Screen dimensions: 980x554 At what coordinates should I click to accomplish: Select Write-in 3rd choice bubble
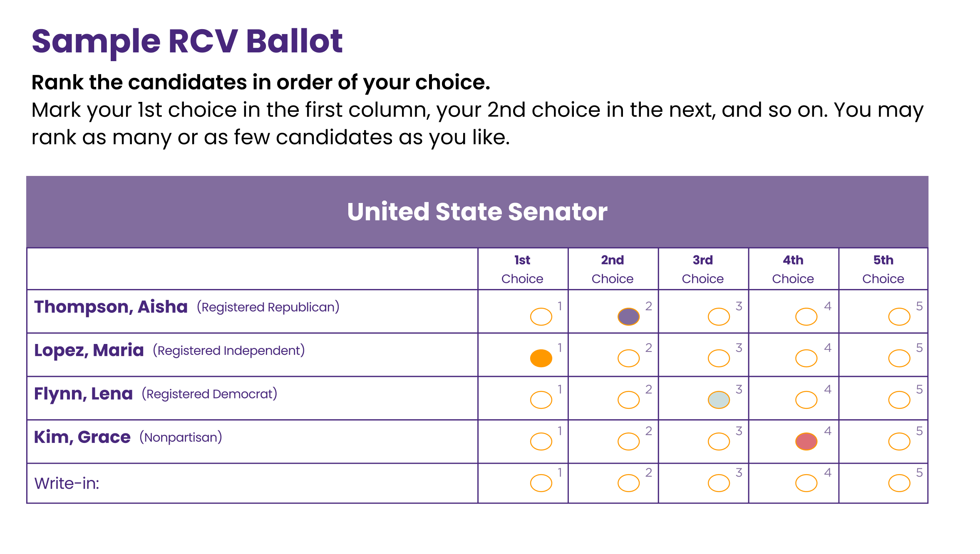(x=719, y=483)
